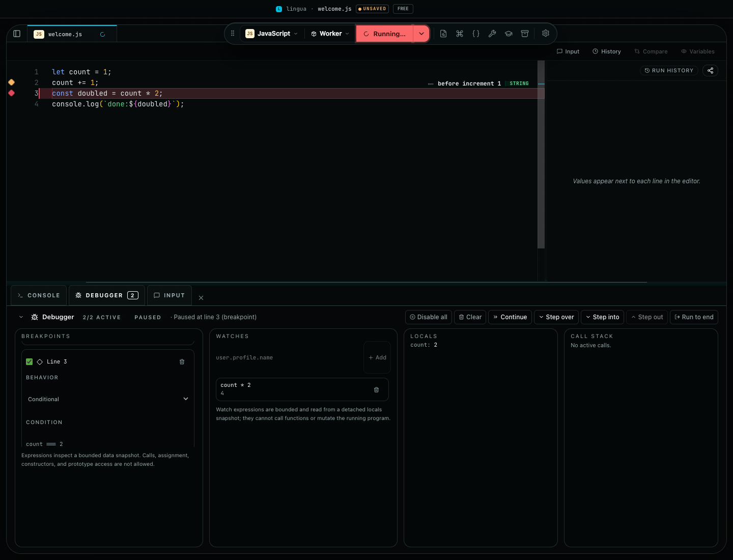Click the 'count: 2' local variable
The image size is (733, 560).
click(x=424, y=345)
